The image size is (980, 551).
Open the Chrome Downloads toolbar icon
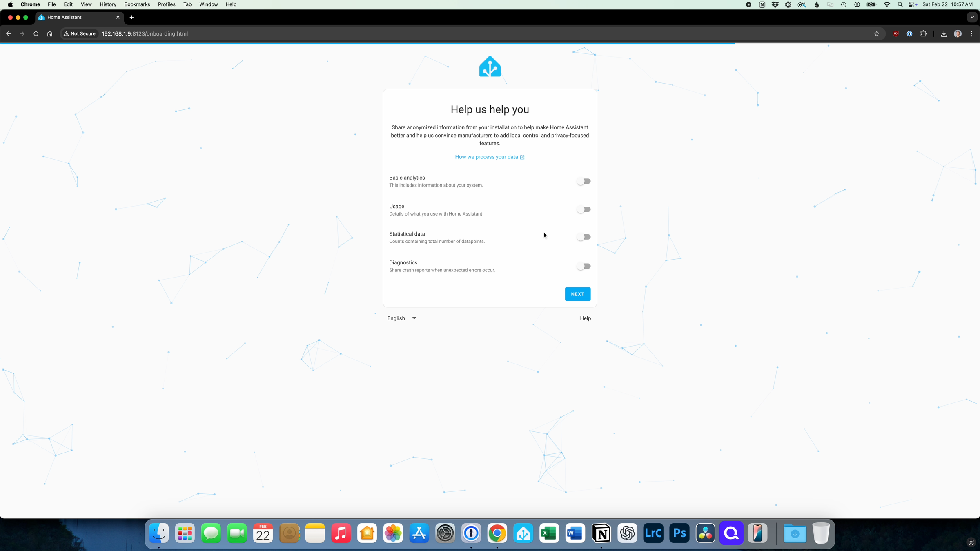pos(944,33)
